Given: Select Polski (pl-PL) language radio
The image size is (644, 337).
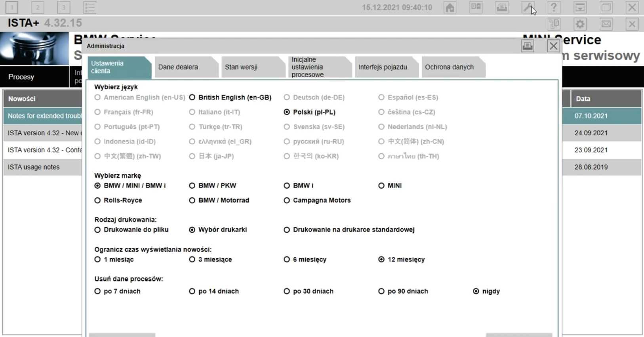Looking at the screenshot, I should 310,112.
